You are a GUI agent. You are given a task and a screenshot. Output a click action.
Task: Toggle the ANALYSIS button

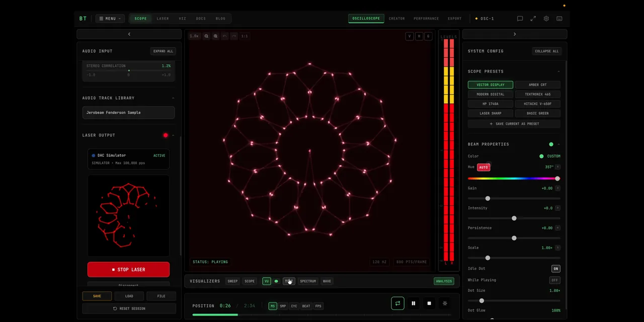pyautogui.click(x=444, y=281)
